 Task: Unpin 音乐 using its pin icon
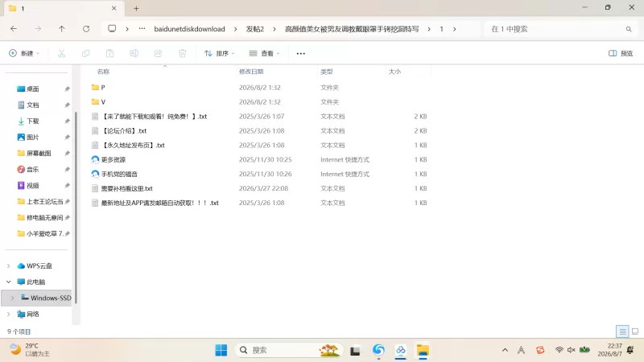coord(67,169)
